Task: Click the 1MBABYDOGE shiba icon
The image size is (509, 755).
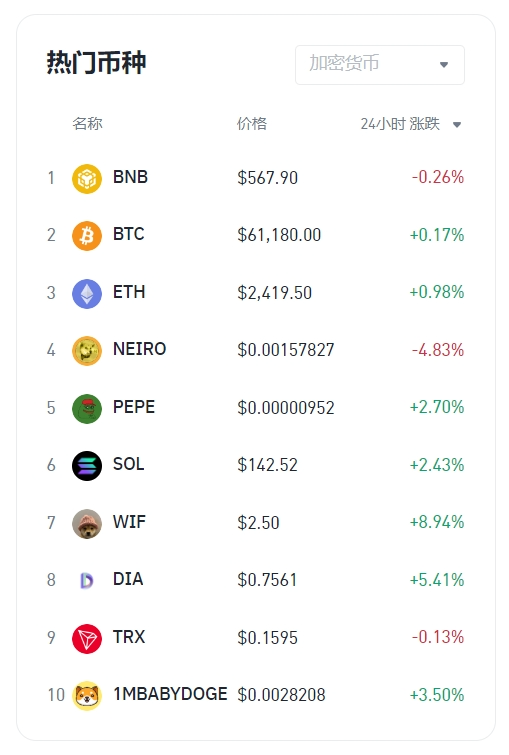Action: pyautogui.click(x=87, y=696)
